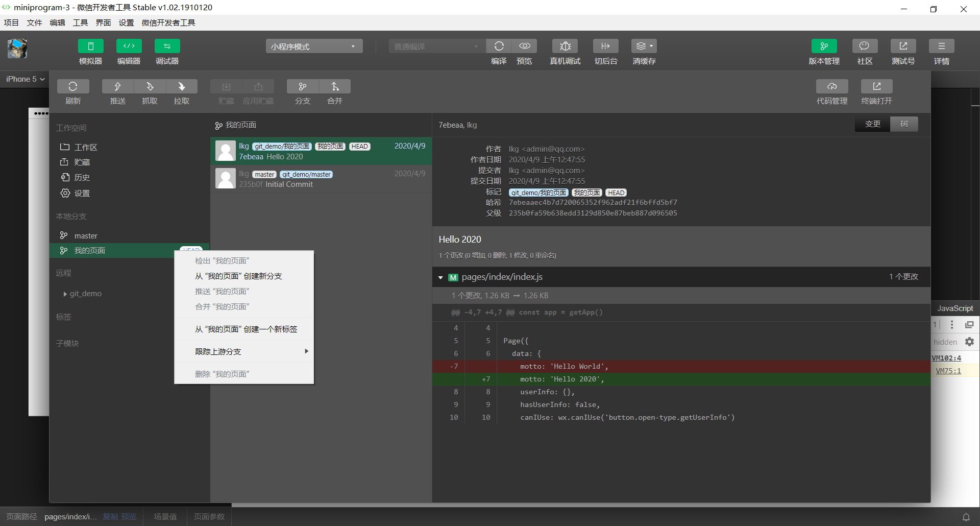Click the VM75:1 source link

coord(948,371)
